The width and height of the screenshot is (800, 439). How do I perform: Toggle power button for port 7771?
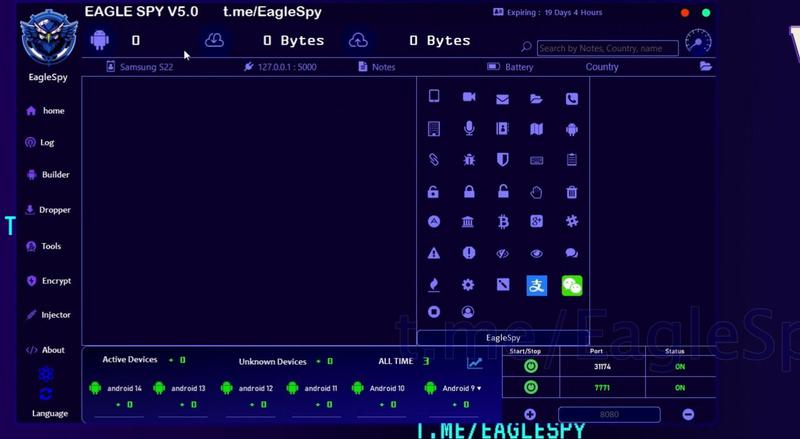coord(531,387)
